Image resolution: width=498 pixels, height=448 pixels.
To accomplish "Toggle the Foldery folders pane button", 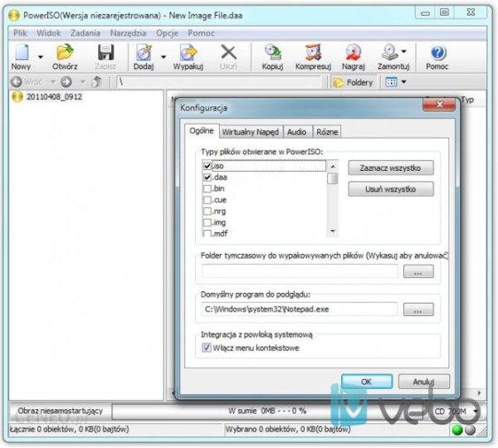I will [x=354, y=83].
